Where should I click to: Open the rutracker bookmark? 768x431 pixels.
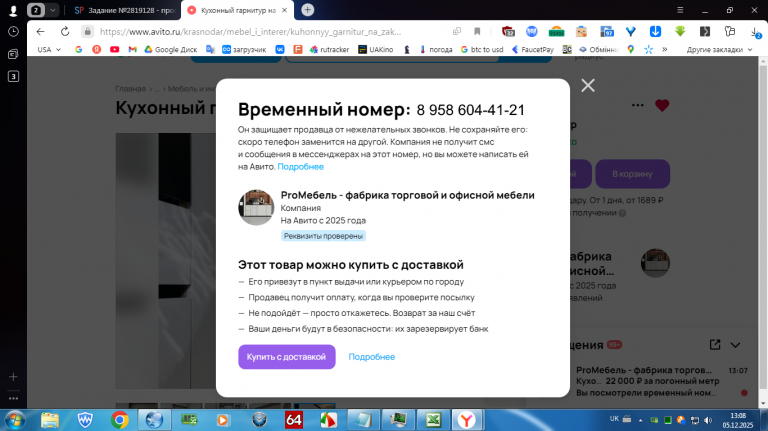click(x=329, y=49)
